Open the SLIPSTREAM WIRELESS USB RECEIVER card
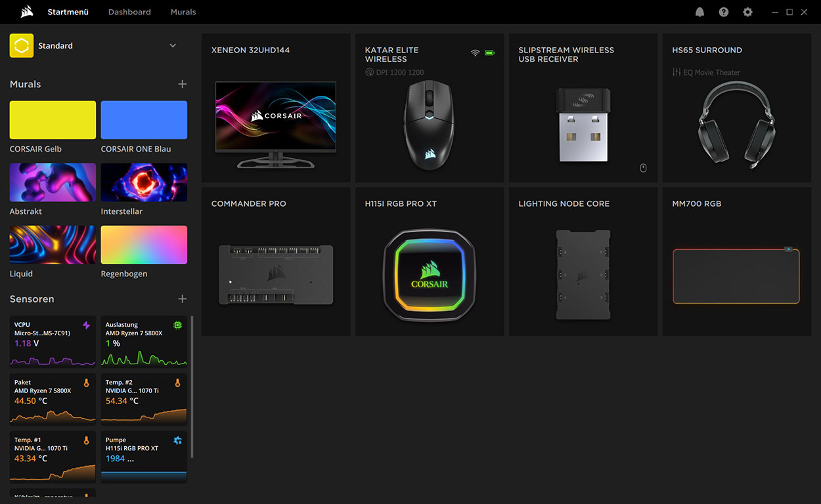Image resolution: width=821 pixels, height=504 pixels. 583,108
